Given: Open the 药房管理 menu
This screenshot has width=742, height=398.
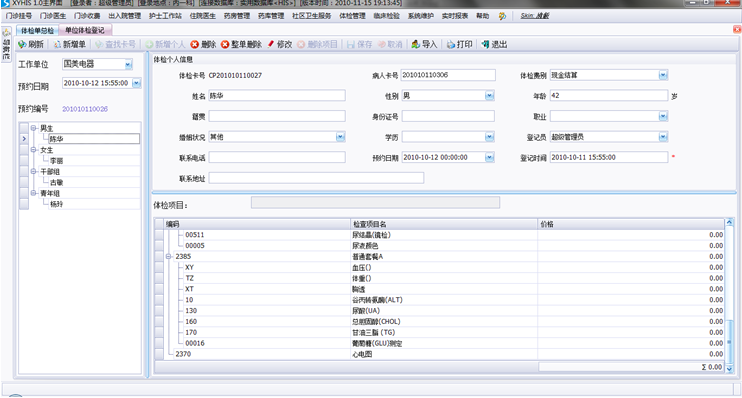Looking at the screenshot, I should pos(237,16).
